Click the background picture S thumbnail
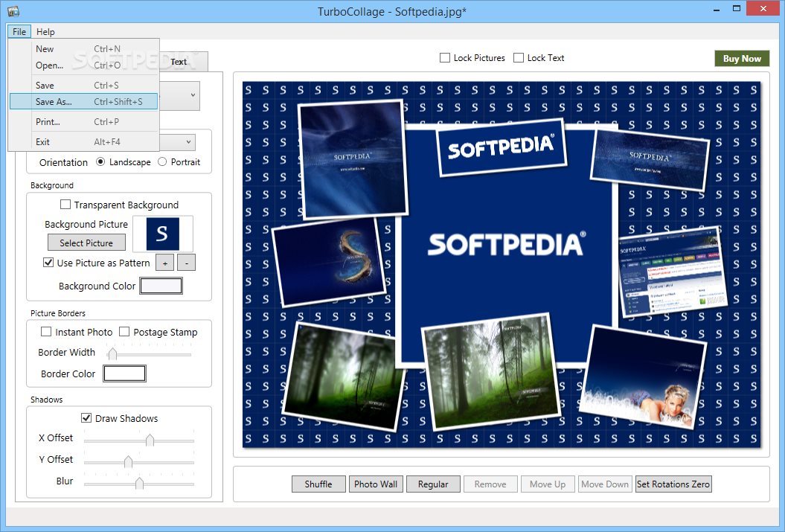The image size is (785, 532). tap(163, 234)
